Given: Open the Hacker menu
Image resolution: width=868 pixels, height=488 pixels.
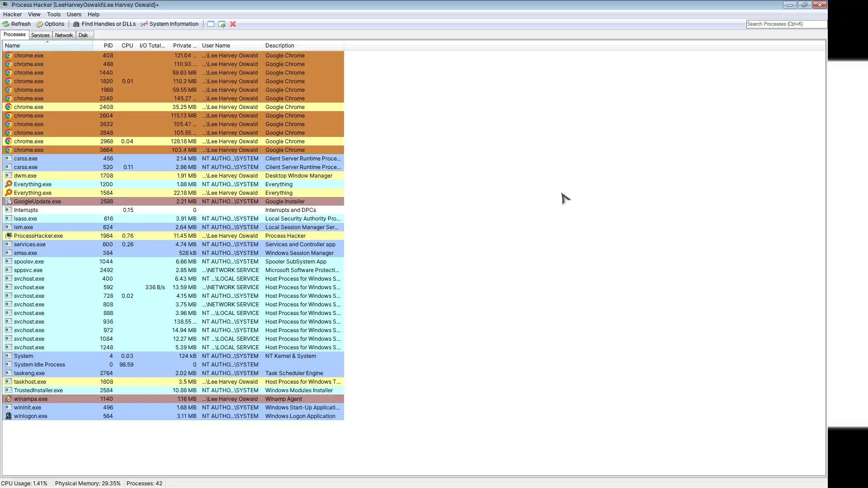Looking at the screenshot, I should coord(12,14).
